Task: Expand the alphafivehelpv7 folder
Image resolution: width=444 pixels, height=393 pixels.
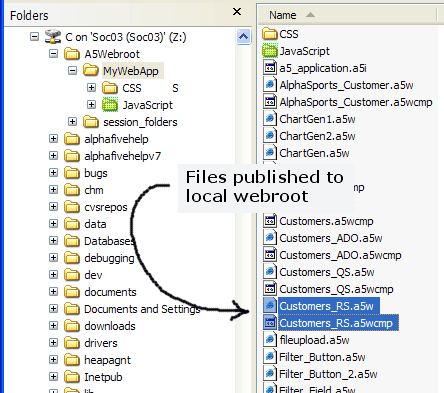Action: [53, 155]
